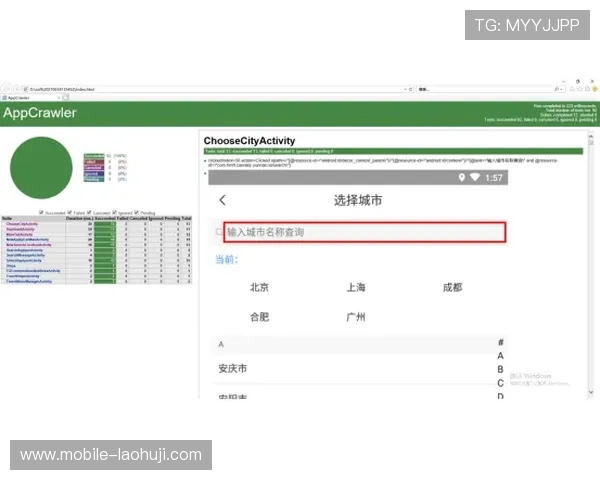Click the browser forward arrow
This screenshot has width=600, height=480.
17,89
